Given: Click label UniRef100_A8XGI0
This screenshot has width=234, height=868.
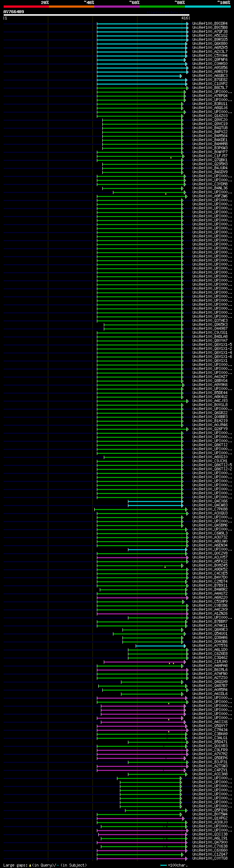Looking at the screenshot, I should [210, 457].
